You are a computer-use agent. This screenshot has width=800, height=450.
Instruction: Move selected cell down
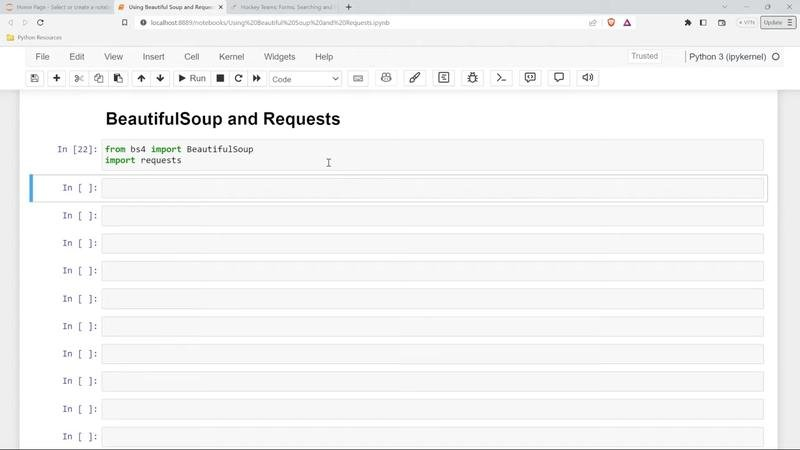coord(160,78)
